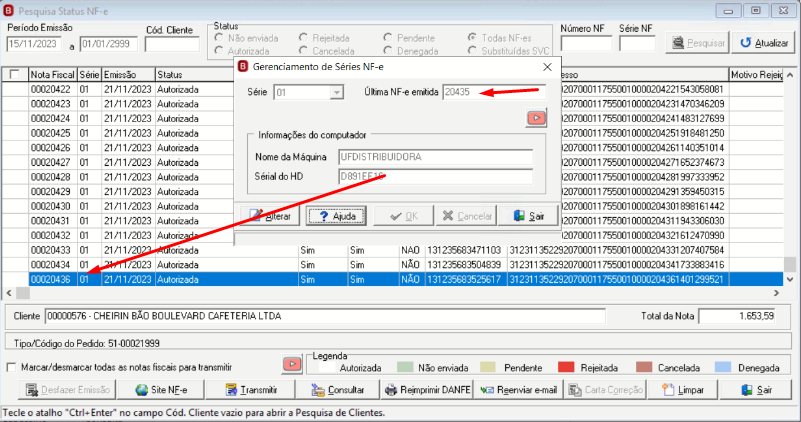Screen dimensions: 801x422
Task: Select the Não enviada status radio
Action: pyautogui.click(x=219, y=38)
